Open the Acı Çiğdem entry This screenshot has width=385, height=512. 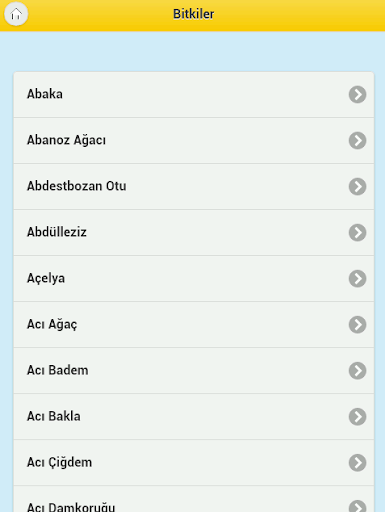(194, 463)
